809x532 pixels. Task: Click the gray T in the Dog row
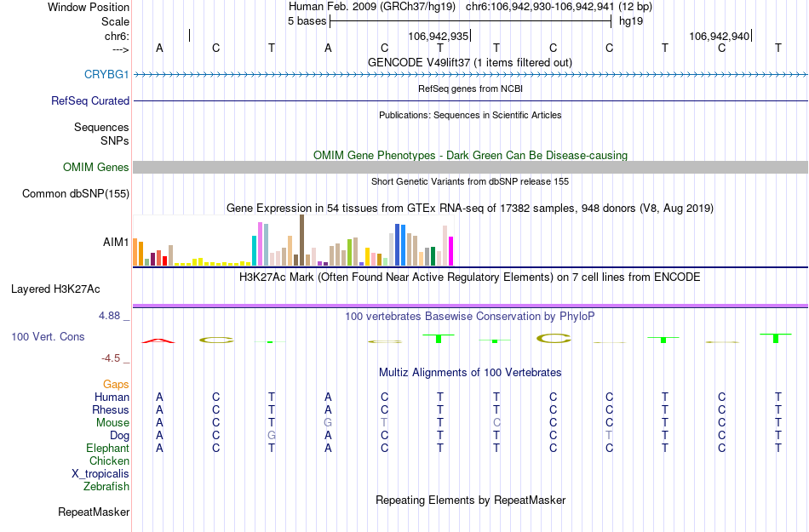(609, 436)
